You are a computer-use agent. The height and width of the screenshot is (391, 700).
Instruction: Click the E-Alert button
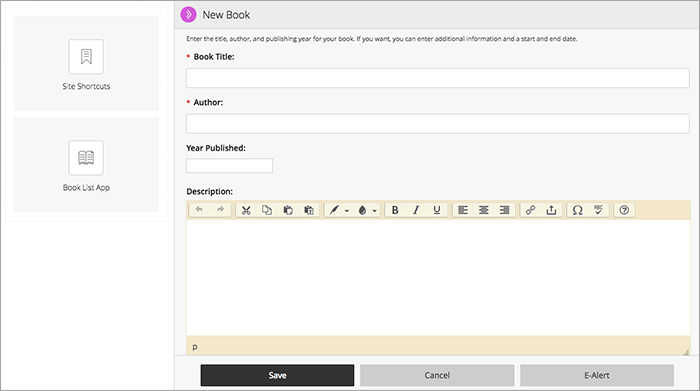pyautogui.click(x=597, y=375)
